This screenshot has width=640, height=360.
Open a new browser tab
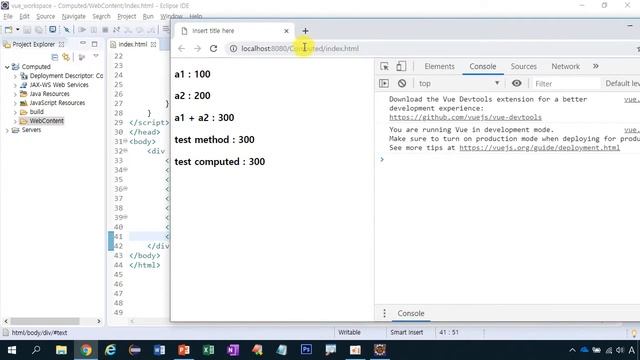(305, 31)
